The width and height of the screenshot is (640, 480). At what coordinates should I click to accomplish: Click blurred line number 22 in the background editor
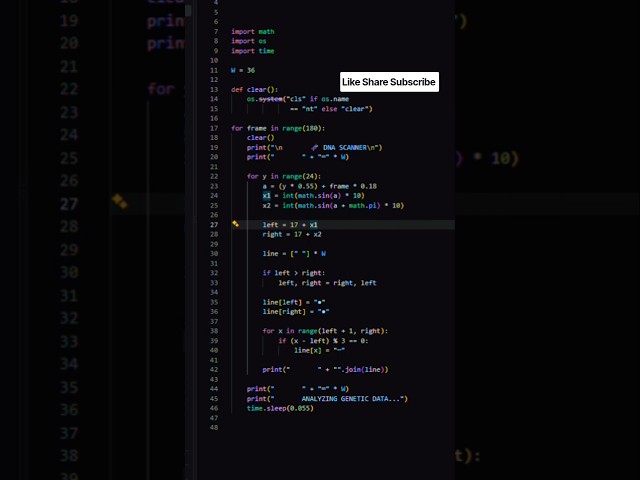69,89
